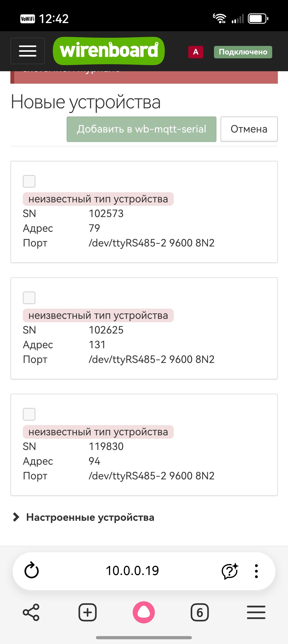Click the red access level A badge

(196, 52)
